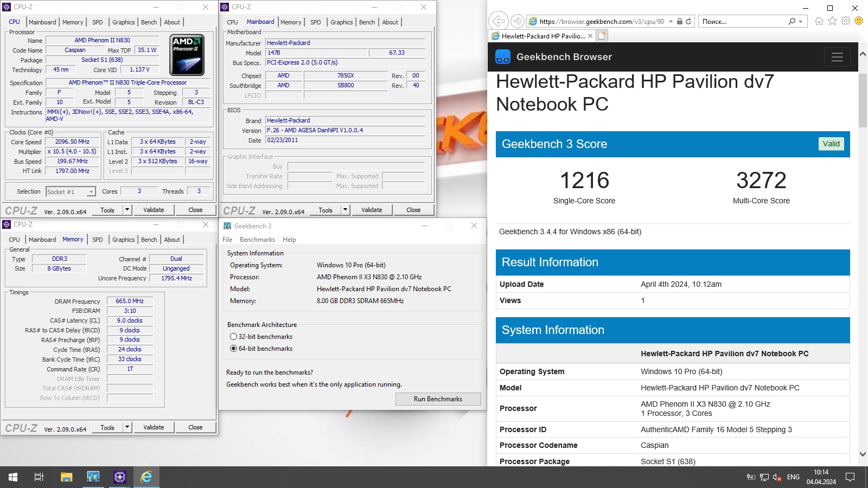Open CPU-Z purple chip taskbar icon
The height and width of the screenshot is (488, 868).
tap(119, 477)
